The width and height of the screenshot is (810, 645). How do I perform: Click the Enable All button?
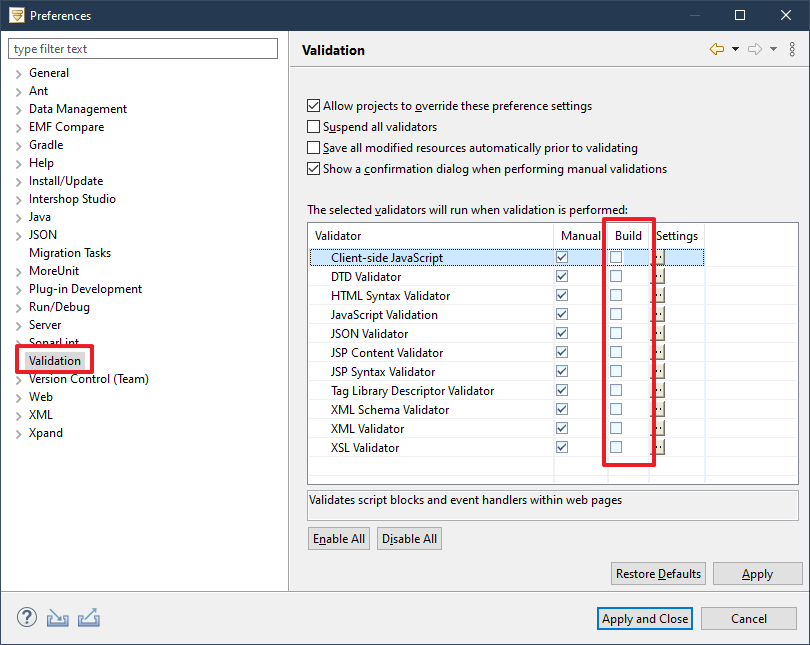click(x=338, y=538)
